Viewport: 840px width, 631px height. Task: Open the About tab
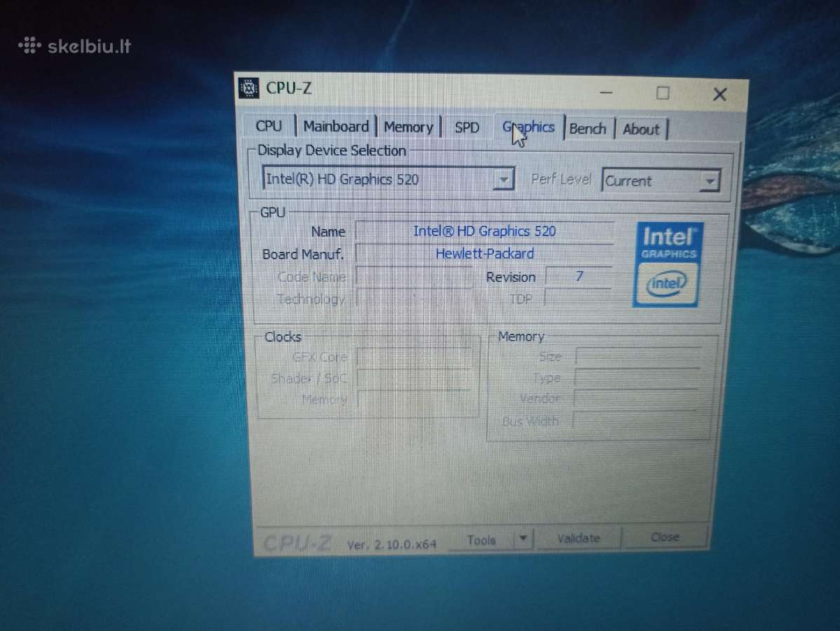point(641,130)
